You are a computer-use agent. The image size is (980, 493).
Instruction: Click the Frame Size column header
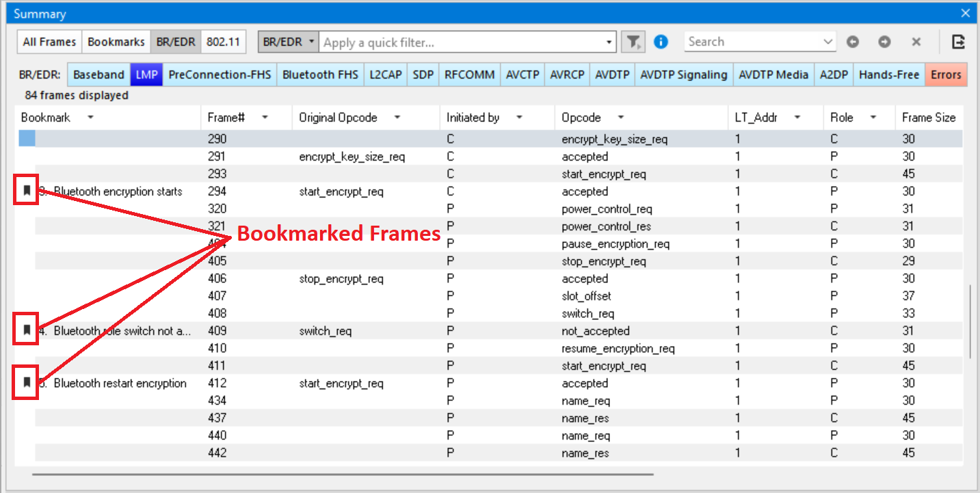tap(929, 118)
